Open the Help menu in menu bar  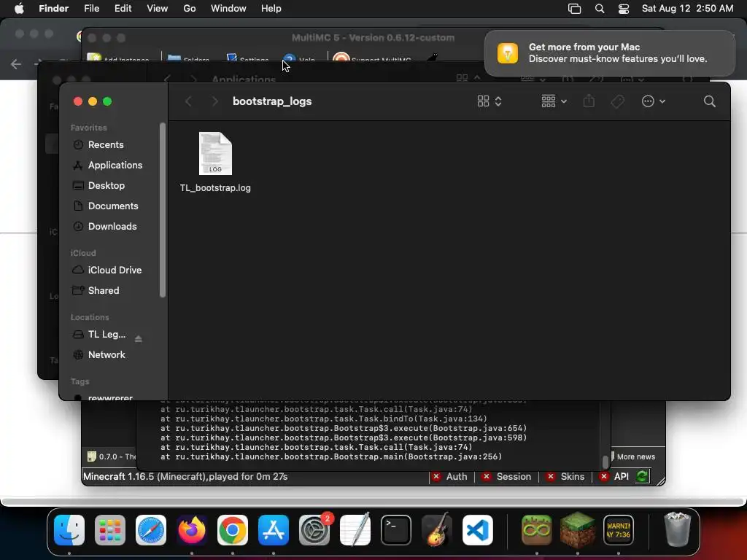(x=271, y=9)
